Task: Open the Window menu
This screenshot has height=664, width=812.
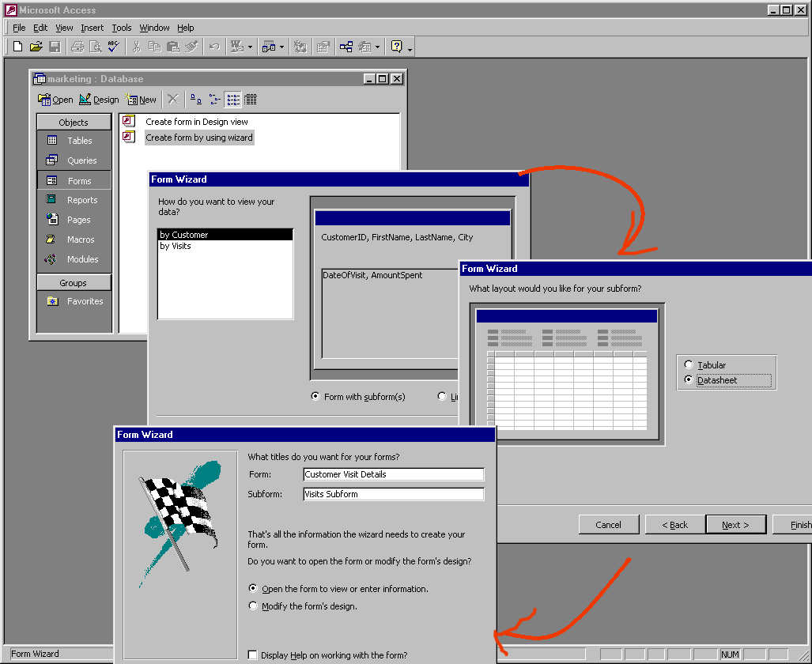Action: point(154,28)
